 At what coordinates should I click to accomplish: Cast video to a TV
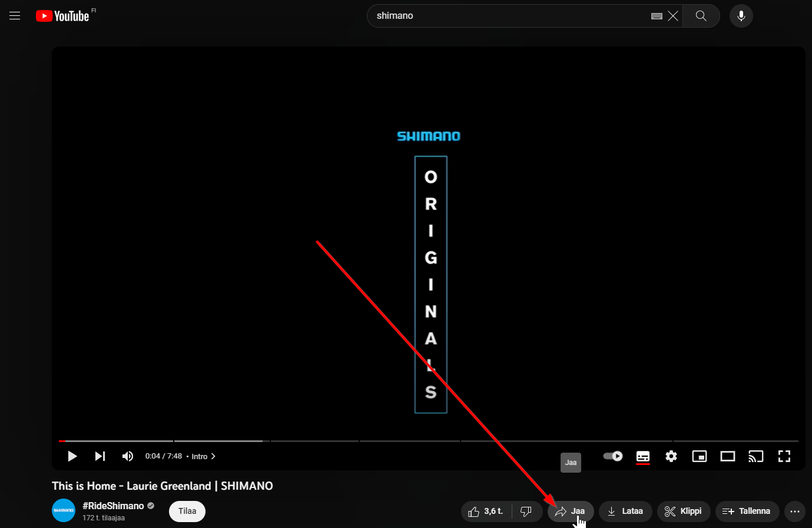(756, 456)
